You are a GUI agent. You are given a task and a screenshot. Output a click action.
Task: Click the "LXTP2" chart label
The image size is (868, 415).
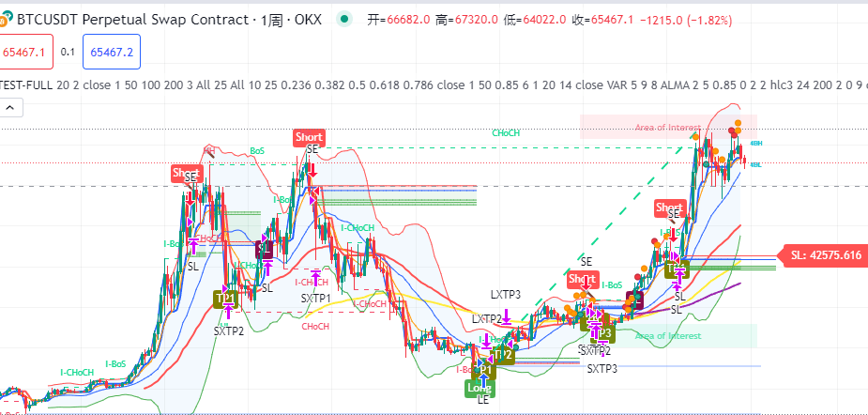coord(487,319)
